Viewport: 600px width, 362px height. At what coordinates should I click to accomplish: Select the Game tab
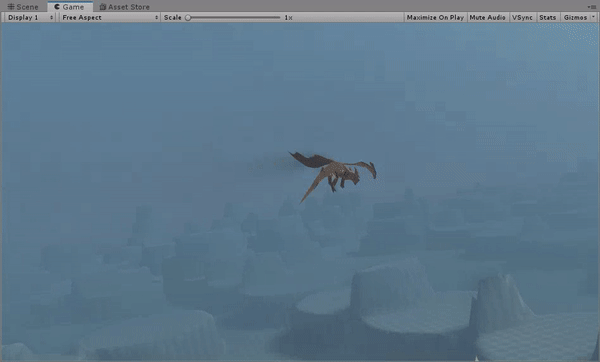pyautogui.click(x=70, y=7)
